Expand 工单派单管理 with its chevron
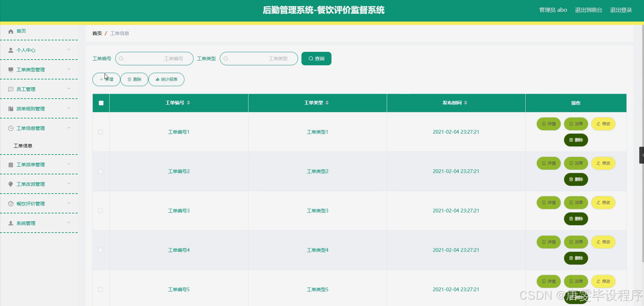Screen dimensions: 644x306 tap(69, 164)
